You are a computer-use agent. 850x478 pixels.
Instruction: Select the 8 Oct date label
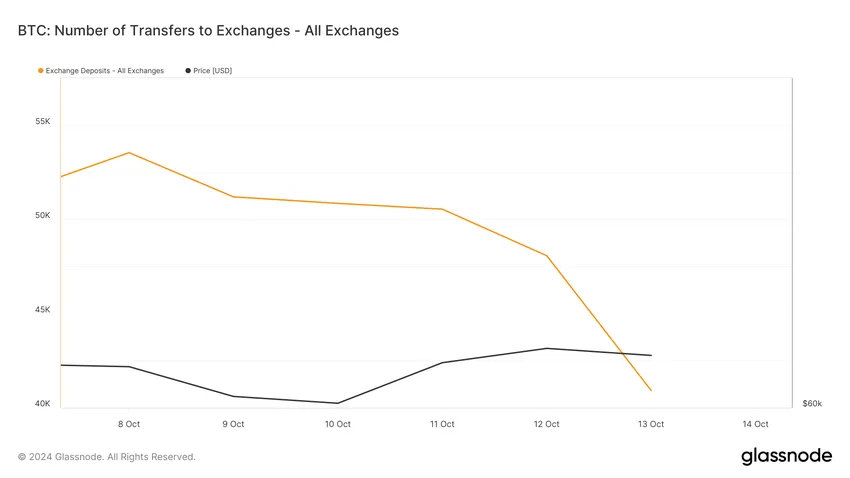click(x=129, y=424)
